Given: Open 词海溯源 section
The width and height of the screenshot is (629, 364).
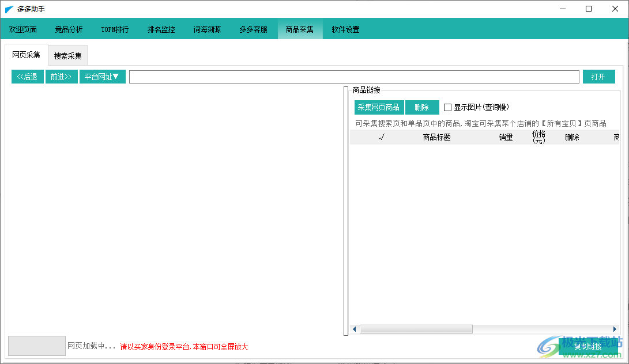Looking at the screenshot, I should pos(207,29).
